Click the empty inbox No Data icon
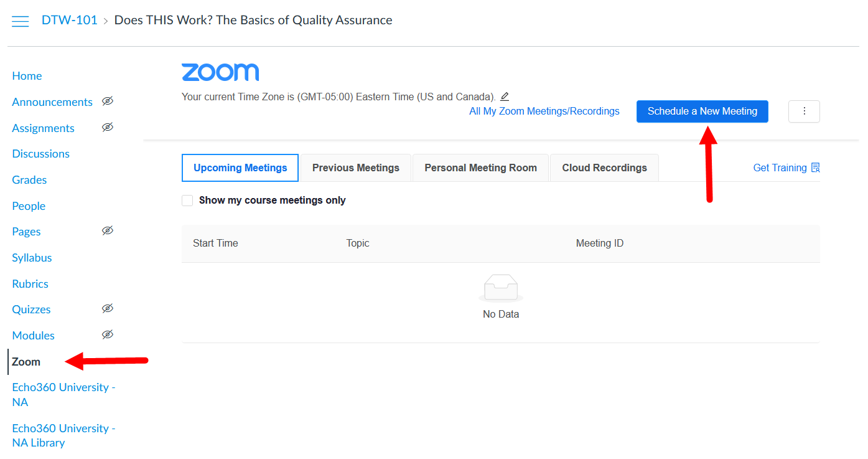Viewport: 868px width, 459px height. [501, 288]
